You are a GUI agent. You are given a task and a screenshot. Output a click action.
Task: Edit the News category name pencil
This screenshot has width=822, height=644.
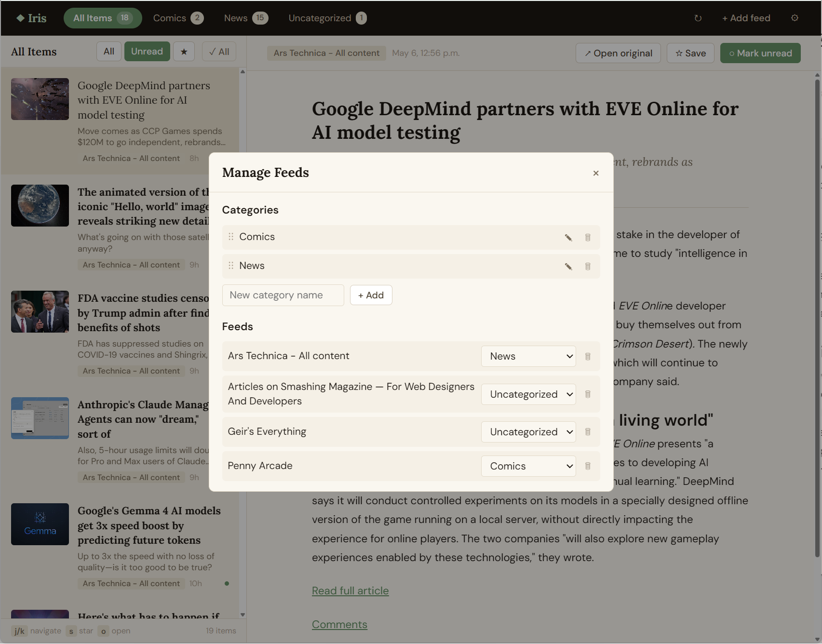568,266
